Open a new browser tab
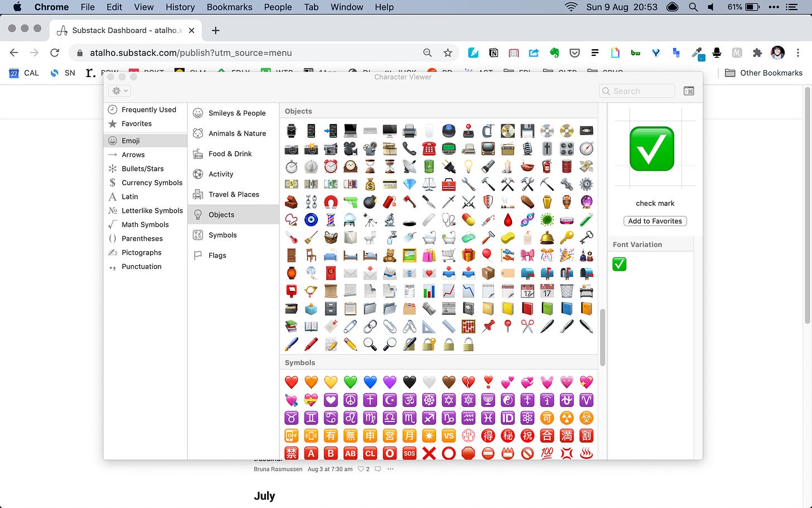The width and height of the screenshot is (812, 508). [x=216, y=30]
